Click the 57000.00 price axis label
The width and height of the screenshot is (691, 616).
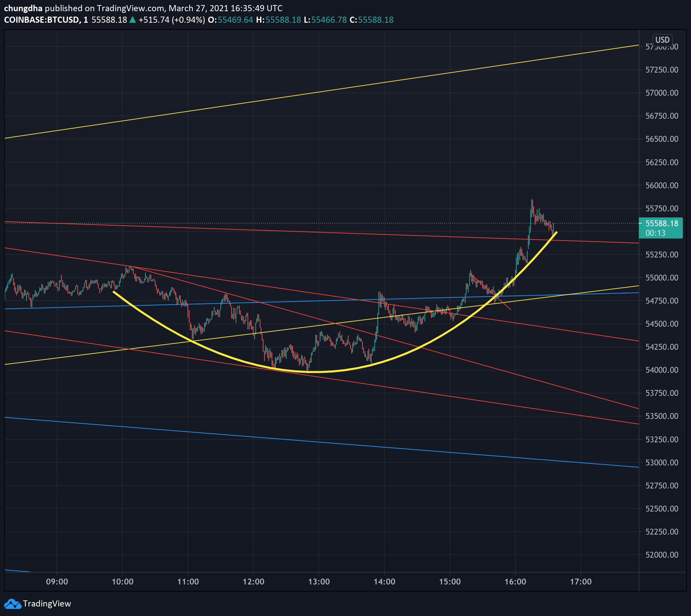(662, 93)
